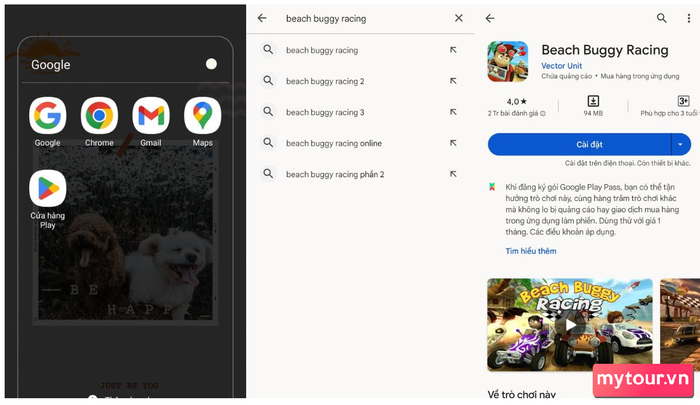The height and width of the screenshot is (405, 700).
Task: Click the info icon beside '2 Tr bài đánh giá'
Action: [543, 113]
